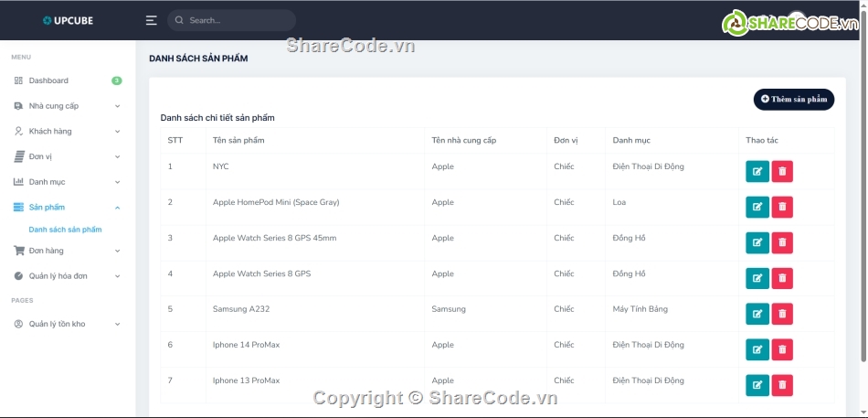This screenshot has width=868, height=418.
Task: Click Quản lý hóa đơn pie icon
Action: (18, 276)
